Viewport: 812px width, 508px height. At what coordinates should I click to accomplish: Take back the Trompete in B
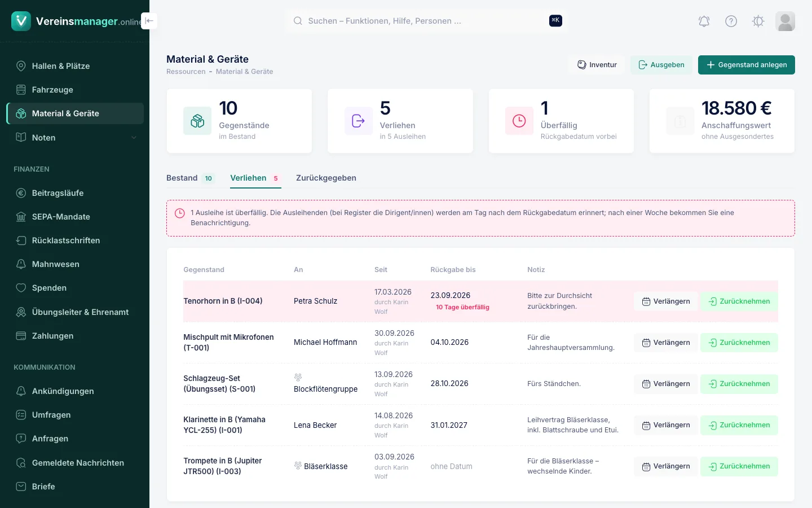click(739, 466)
